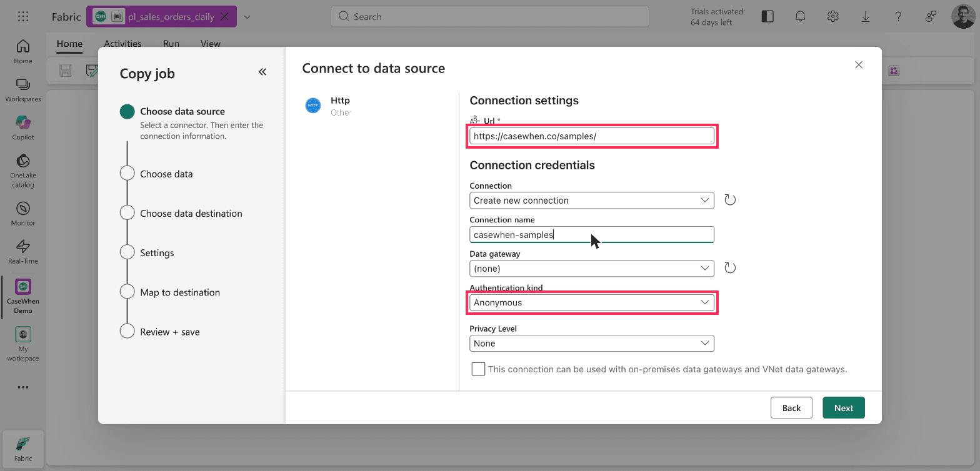
Task: Open Real-Time hub in the sidebar
Action: click(x=23, y=252)
